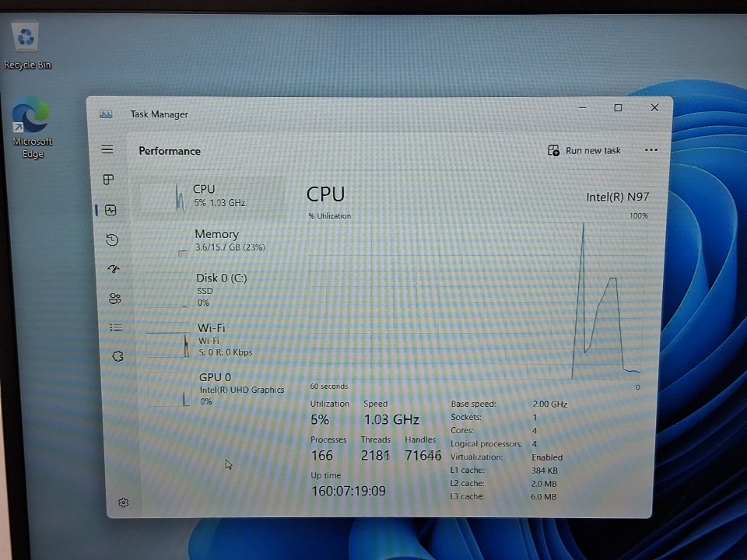
Task: Open the three-dot more options menu
Action: [x=651, y=151]
